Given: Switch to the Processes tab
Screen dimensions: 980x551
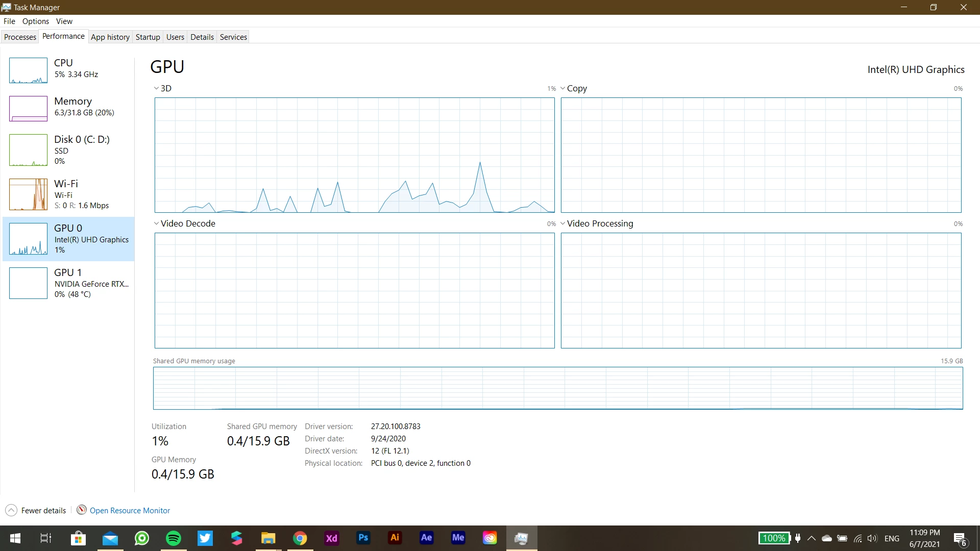Looking at the screenshot, I should (20, 37).
